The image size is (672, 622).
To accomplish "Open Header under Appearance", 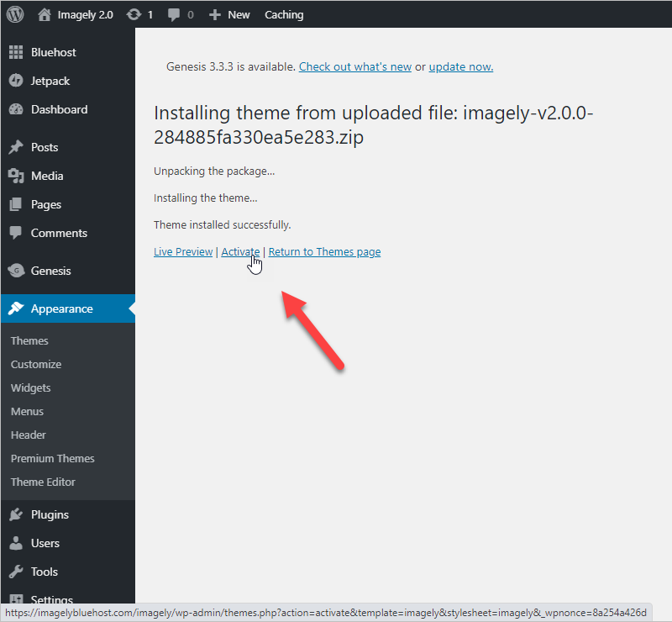I will (29, 435).
